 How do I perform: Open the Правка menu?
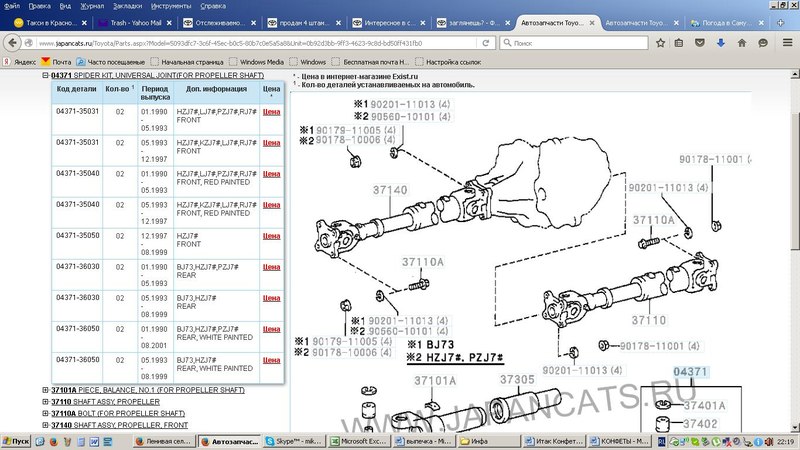click(x=39, y=6)
